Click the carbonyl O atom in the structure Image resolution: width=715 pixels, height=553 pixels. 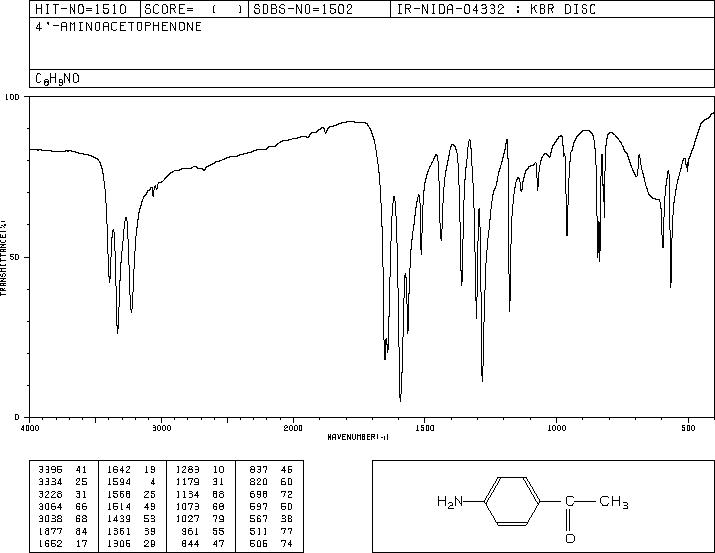tap(570, 538)
